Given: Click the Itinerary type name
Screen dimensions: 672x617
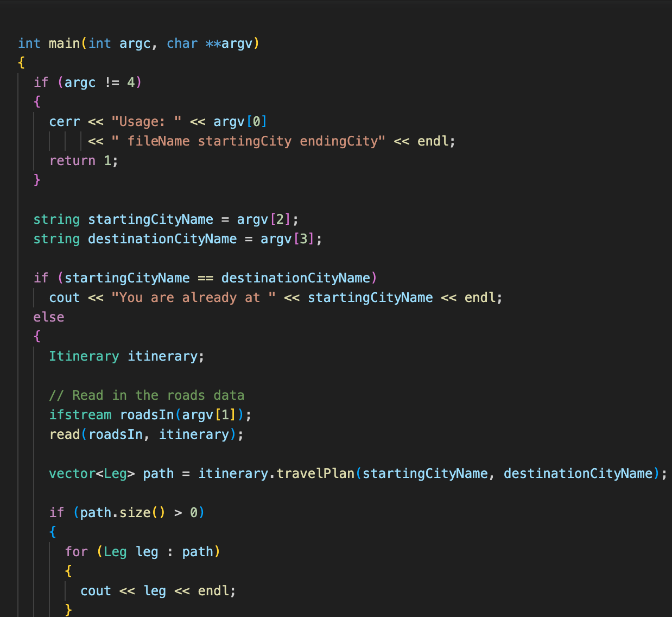Looking at the screenshot, I should click(84, 356).
